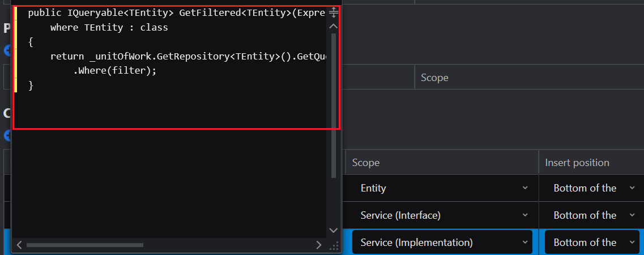
Task: Click the code line starting with 'public IQueryable<TEntity>'
Action: (177, 13)
